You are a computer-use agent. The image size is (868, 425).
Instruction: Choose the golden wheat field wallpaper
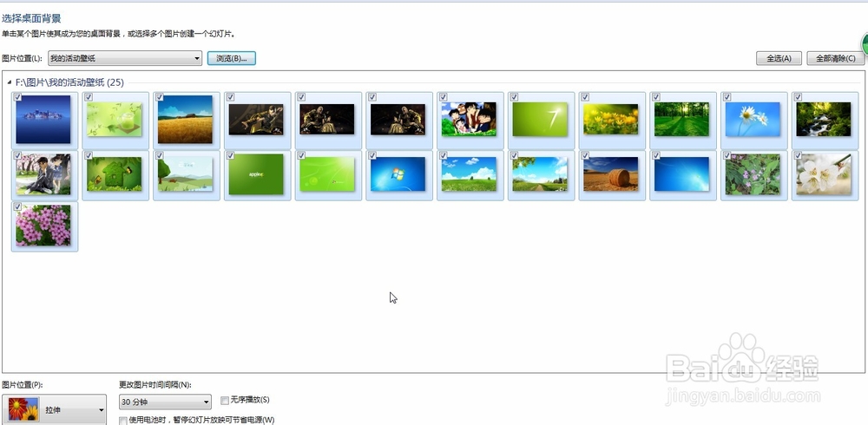pyautogui.click(x=186, y=120)
